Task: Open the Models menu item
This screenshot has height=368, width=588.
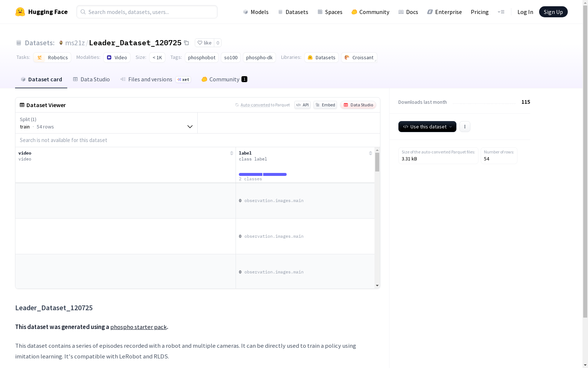Action: 256,12
